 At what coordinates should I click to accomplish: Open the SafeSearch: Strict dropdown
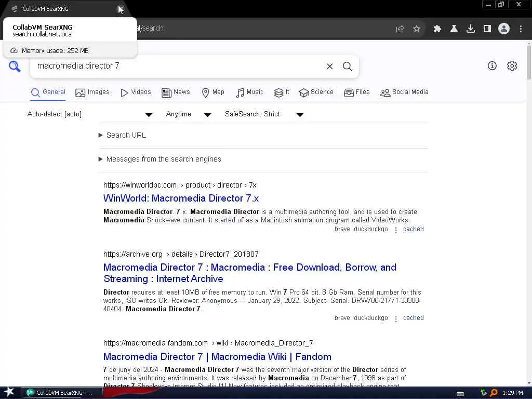click(x=264, y=114)
